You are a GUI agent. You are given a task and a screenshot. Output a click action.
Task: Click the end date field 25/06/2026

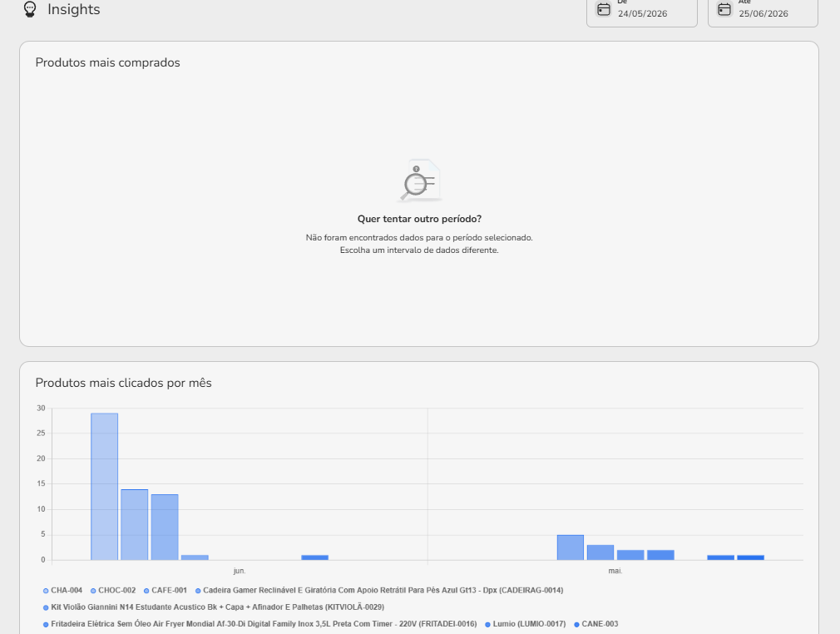763,11
